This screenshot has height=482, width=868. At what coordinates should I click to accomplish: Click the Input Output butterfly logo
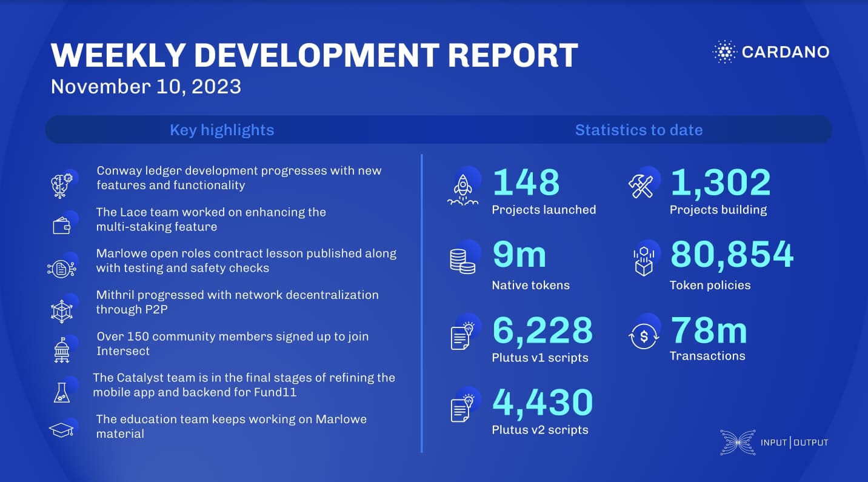[738, 442]
